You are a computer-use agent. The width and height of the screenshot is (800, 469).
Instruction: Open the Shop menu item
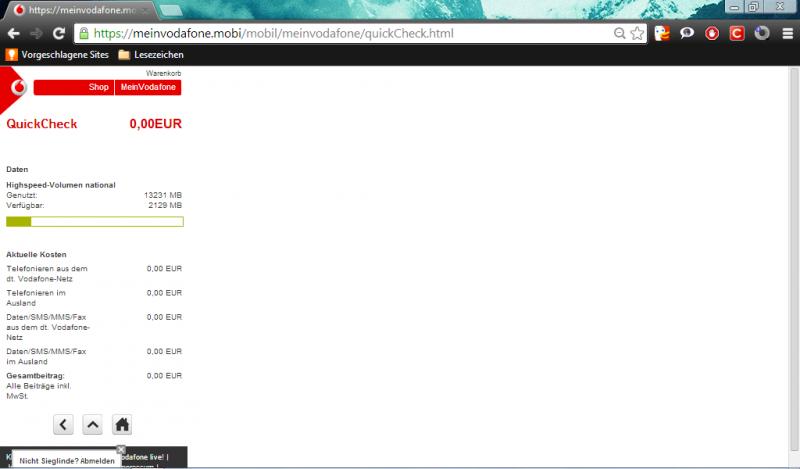point(74,87)
